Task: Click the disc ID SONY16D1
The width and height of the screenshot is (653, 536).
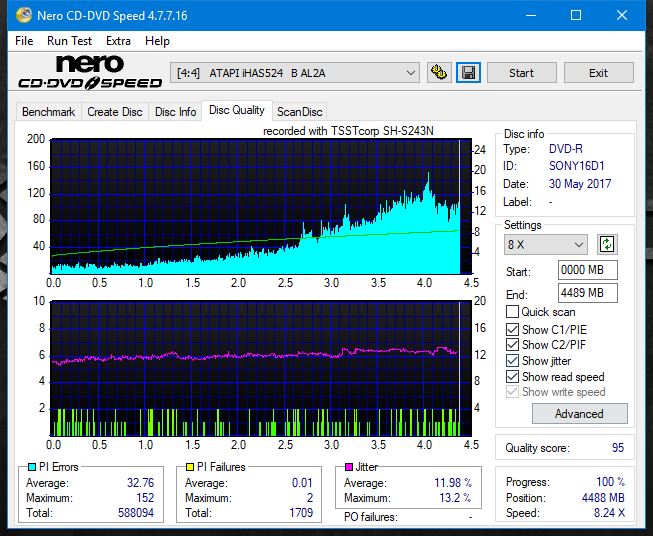Action: 576,166
